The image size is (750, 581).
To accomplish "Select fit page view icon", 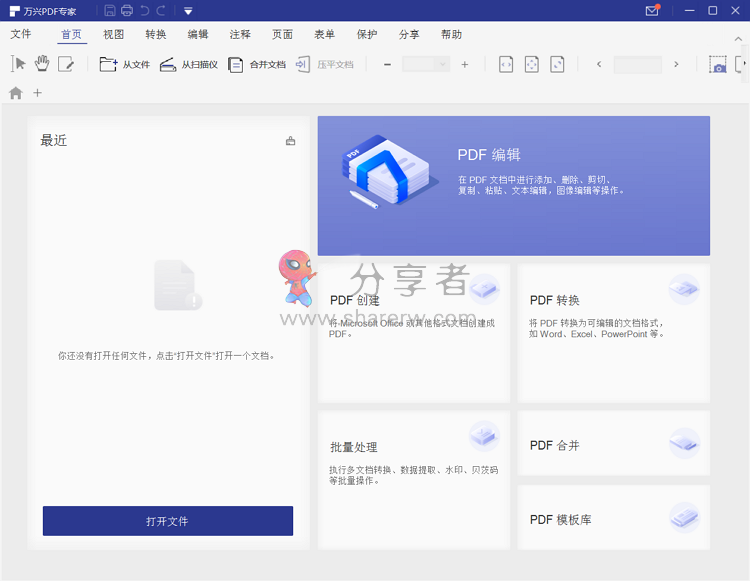I will click(531, 64).
